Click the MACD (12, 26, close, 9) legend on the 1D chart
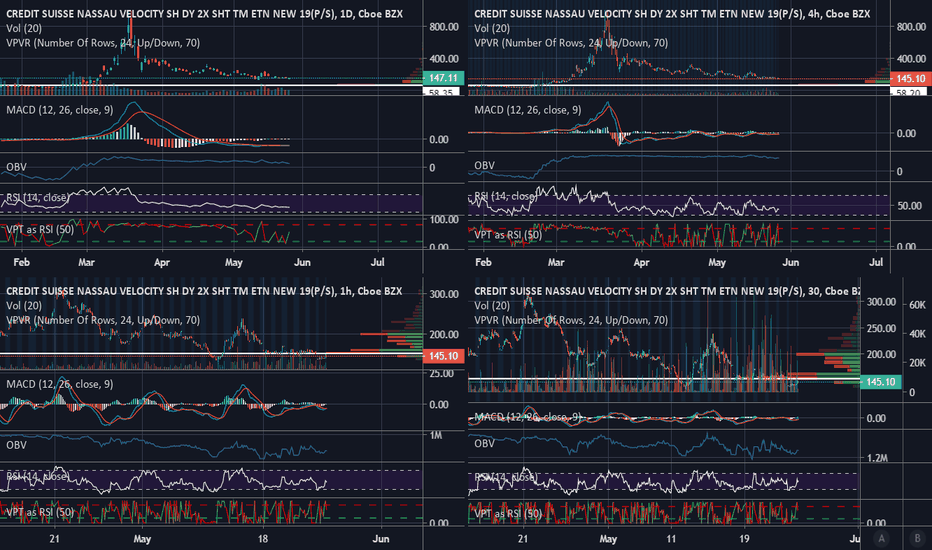The width and height of the screenshot is (932, 550). pyautogui.click(x=59, y=110)
